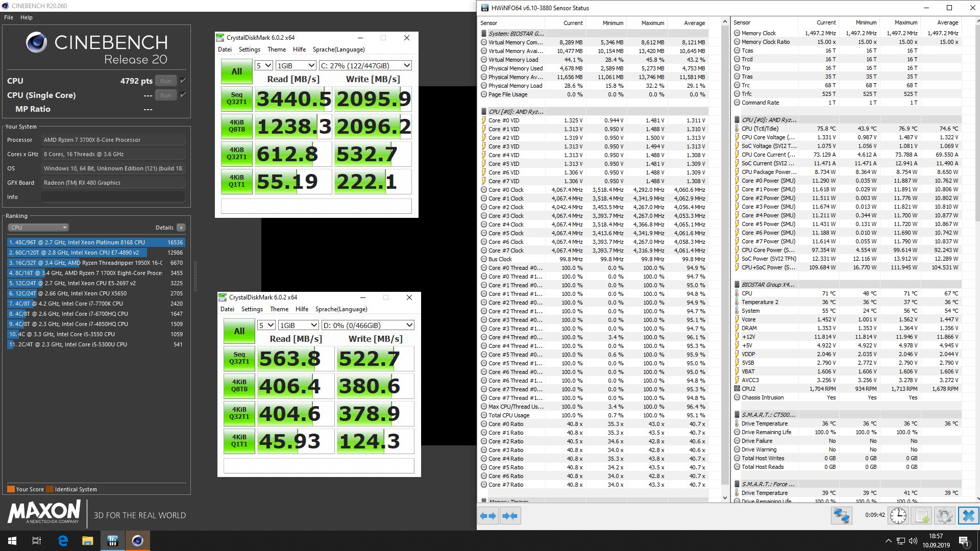Open notification center icon
This screenshot has height=551, width=980.
point(964,541)
